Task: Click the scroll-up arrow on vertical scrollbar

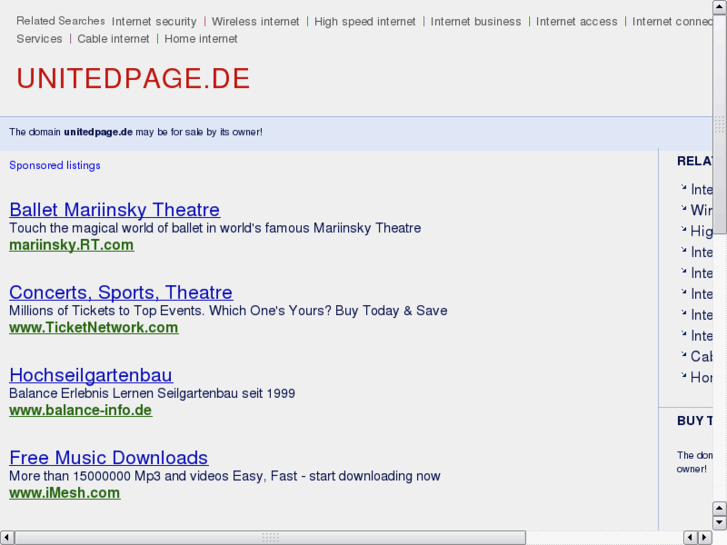Action: pyautogui.click(x=720, y=7)
